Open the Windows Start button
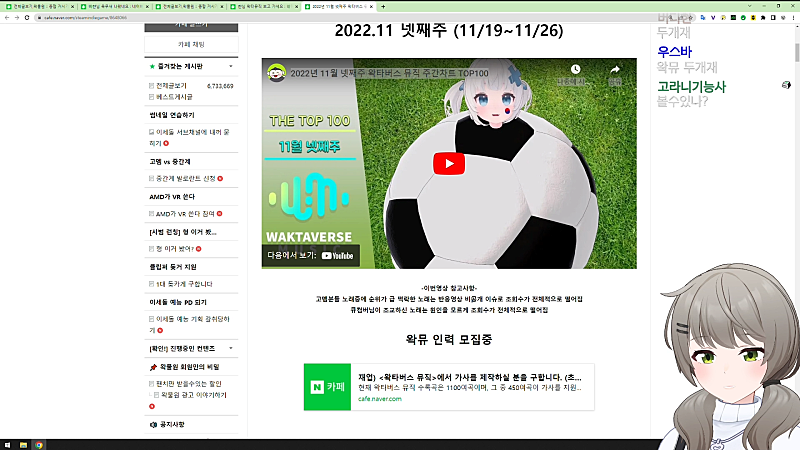Viewport: 800px width, 450px height. (x=7, y=445)
